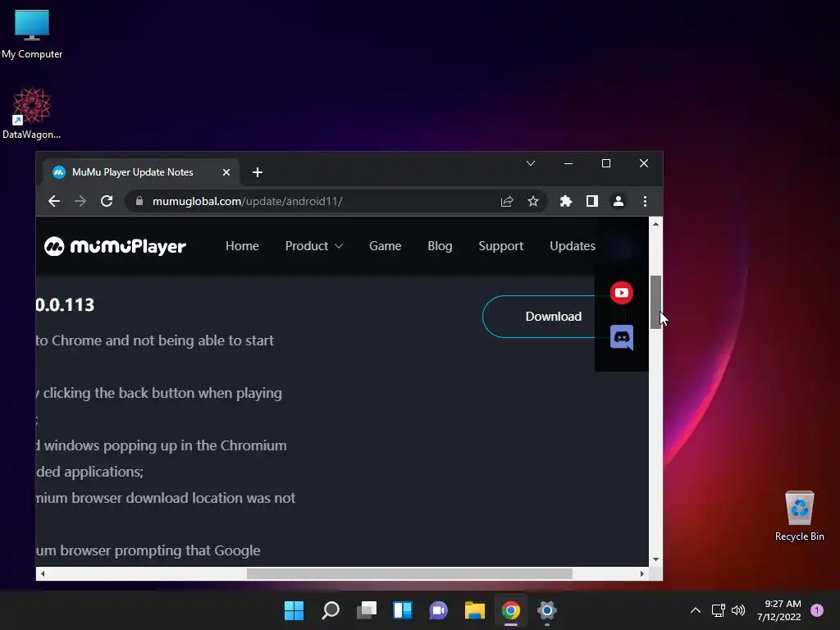Screen dimensions: 840x630
Task: Reload the MuMu Player page
Action: coord(107,202)
